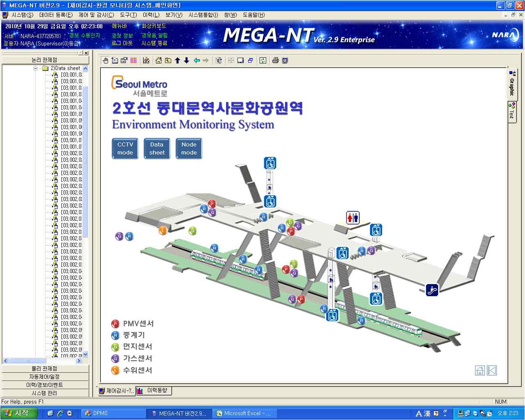Open the 도구(T) menu

click(129, 15)
